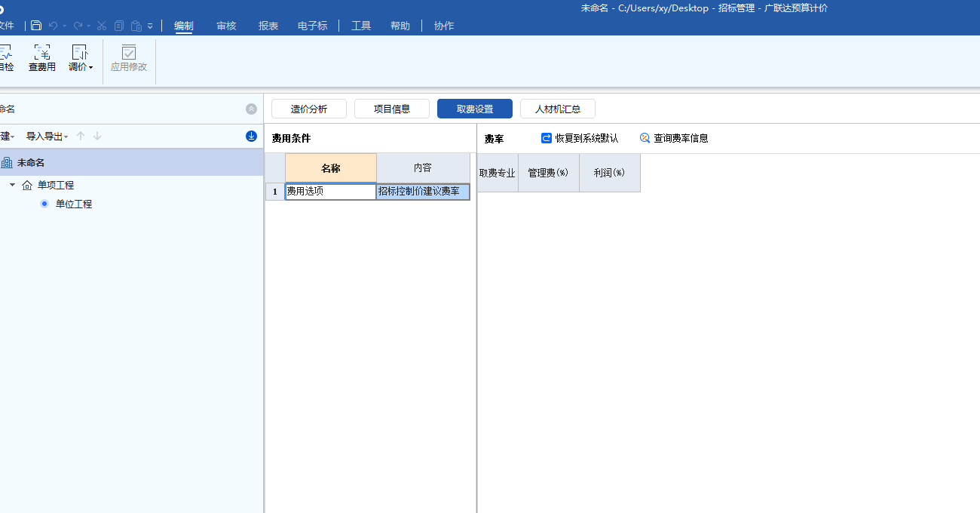This screenshot has height=513, width=980.
Task: Click the 查询费率信息 magnifier icon
Action: coord(645,138)
